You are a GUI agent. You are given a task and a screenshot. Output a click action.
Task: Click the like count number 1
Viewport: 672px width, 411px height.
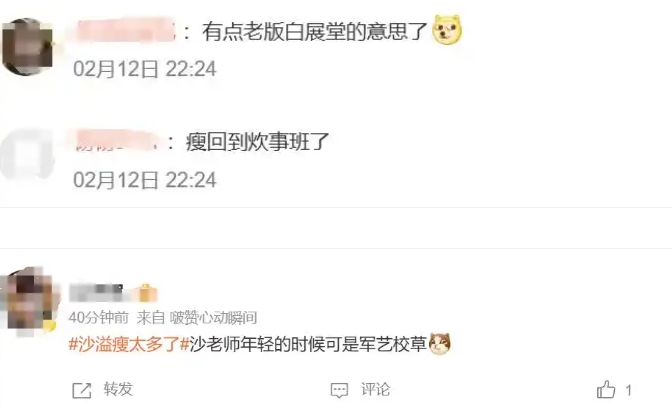point(628,390)
